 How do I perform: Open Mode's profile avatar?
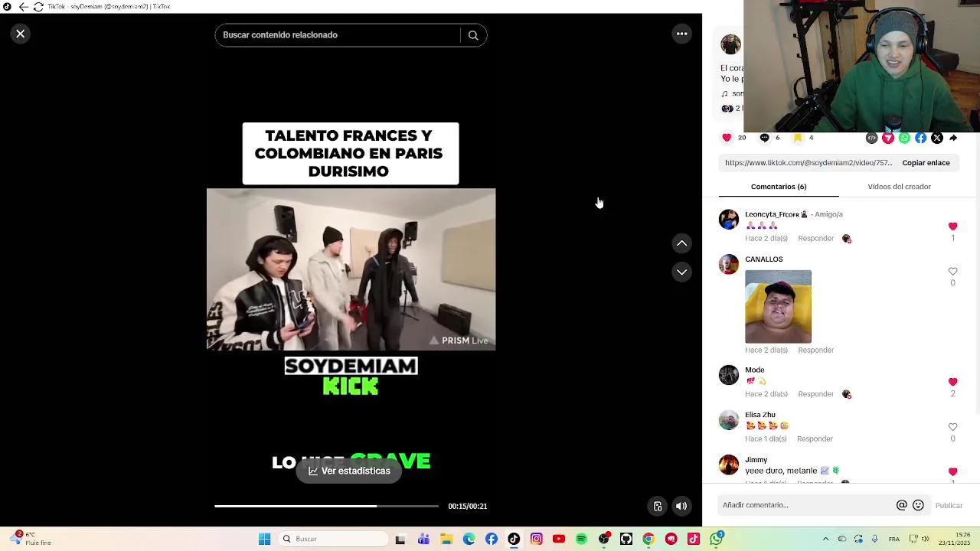729,375
